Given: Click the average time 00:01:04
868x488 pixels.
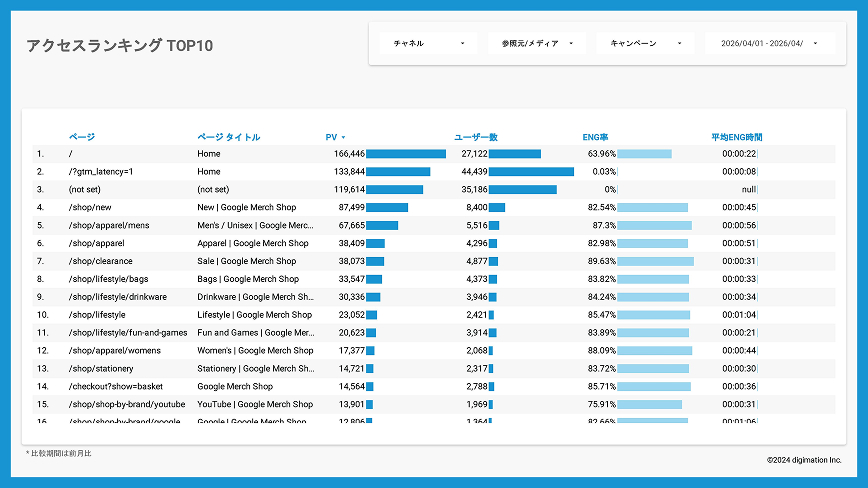Looking at the screenshot, I should tap(739, 314).
